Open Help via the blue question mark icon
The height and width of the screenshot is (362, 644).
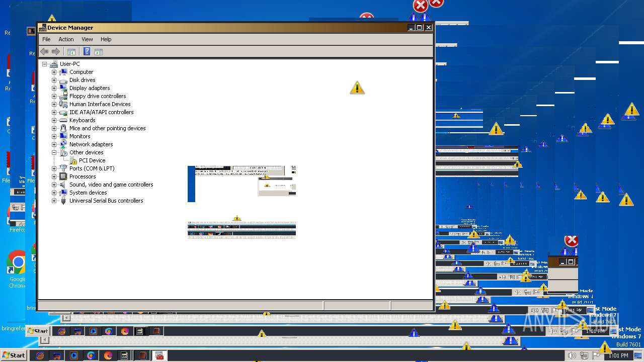click(87, 52)
